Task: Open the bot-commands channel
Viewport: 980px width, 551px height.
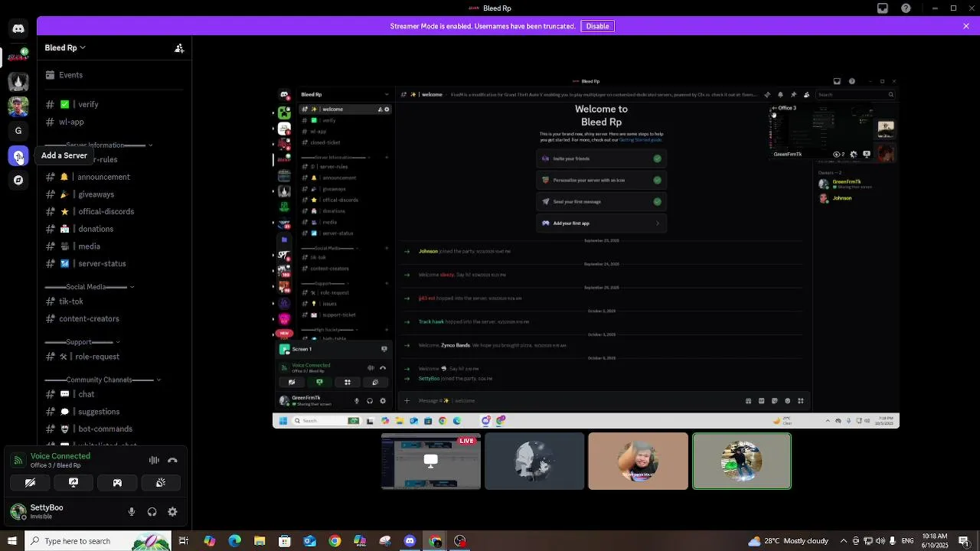Action: [x=115, y=429]
